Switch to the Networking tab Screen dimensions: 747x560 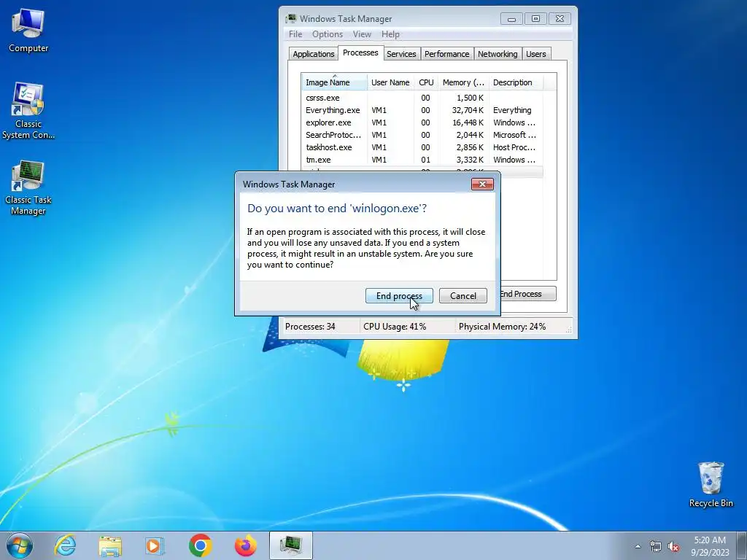pos(498,54)
